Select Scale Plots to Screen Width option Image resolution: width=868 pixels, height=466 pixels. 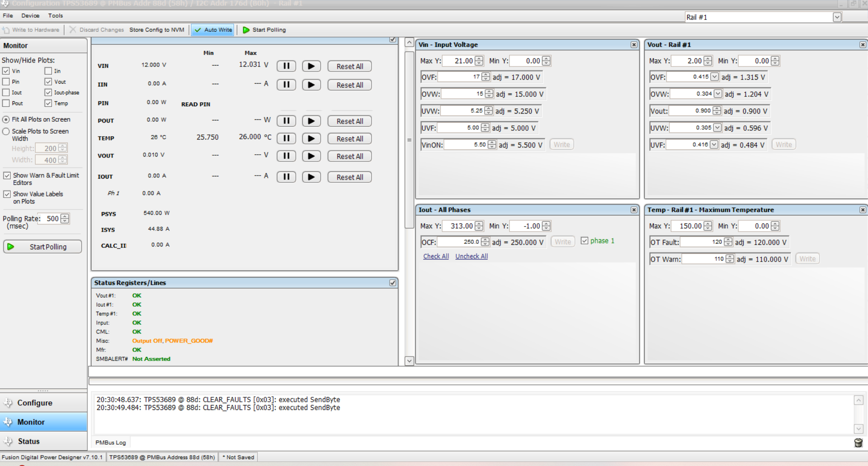[6, 131]
